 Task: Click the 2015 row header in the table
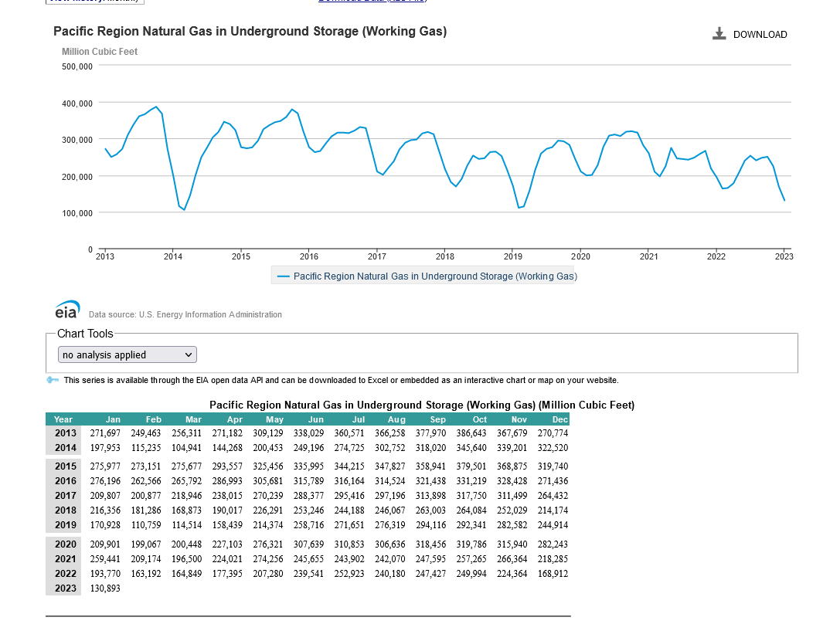(66, 466)
